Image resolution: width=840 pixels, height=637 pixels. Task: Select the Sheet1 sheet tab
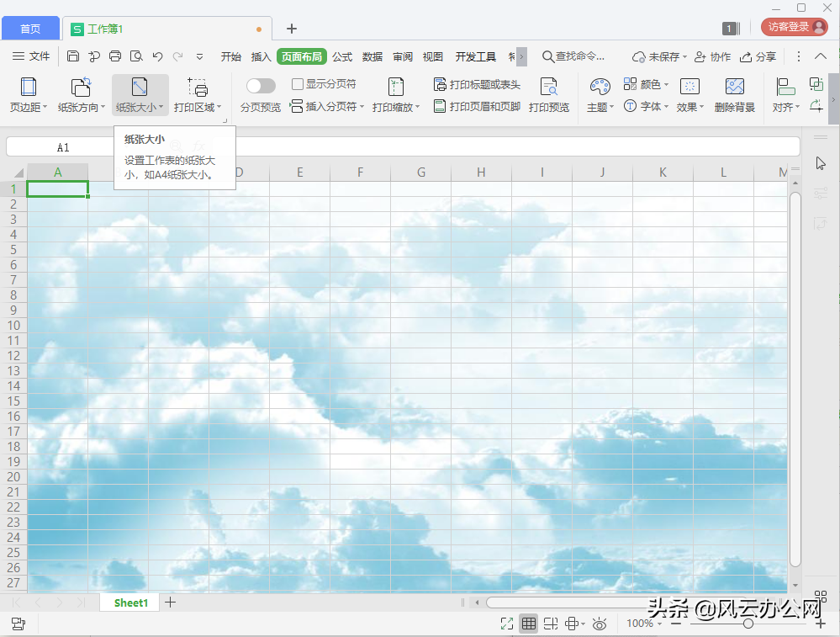tap(130, 602)
